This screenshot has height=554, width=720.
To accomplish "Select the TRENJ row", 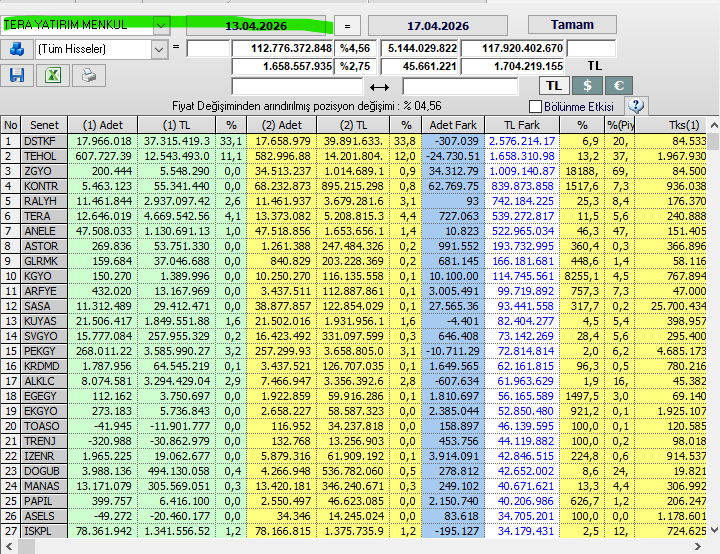I will pos(353,441).
